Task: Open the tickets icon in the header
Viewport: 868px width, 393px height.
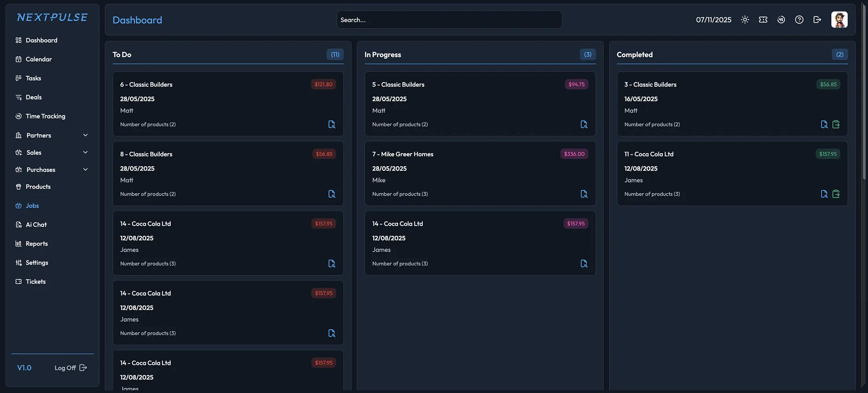Action: pos(763,19)
